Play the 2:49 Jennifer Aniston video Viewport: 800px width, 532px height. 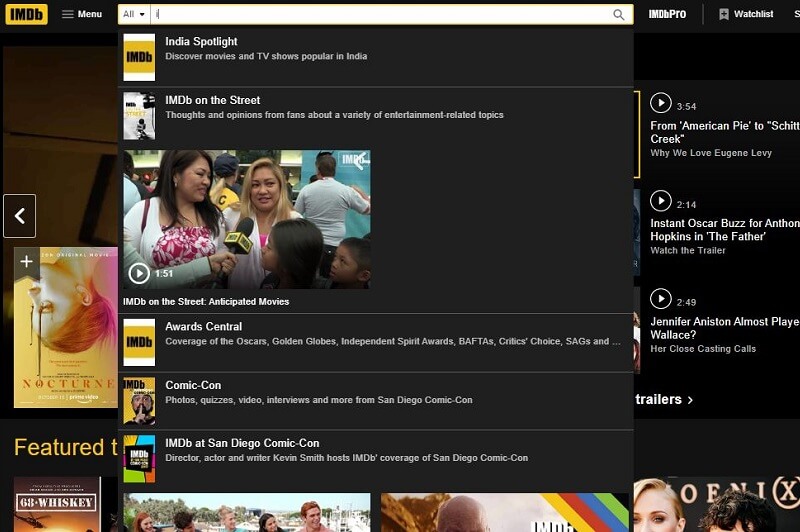tap(660, 299)
